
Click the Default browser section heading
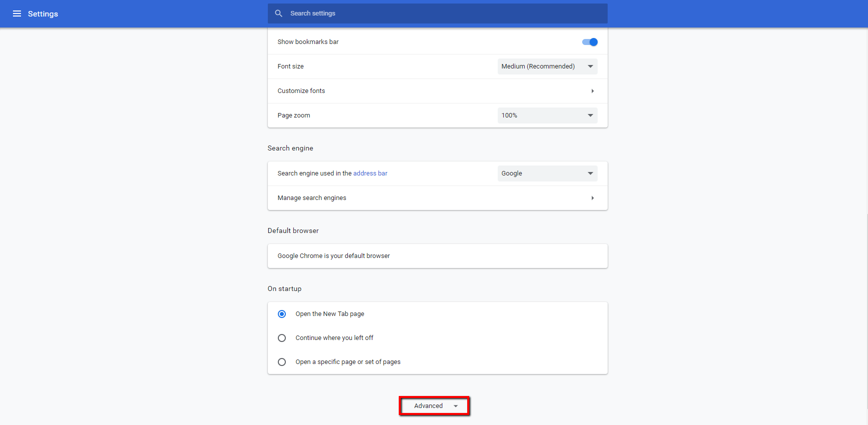tap(293, 231)
